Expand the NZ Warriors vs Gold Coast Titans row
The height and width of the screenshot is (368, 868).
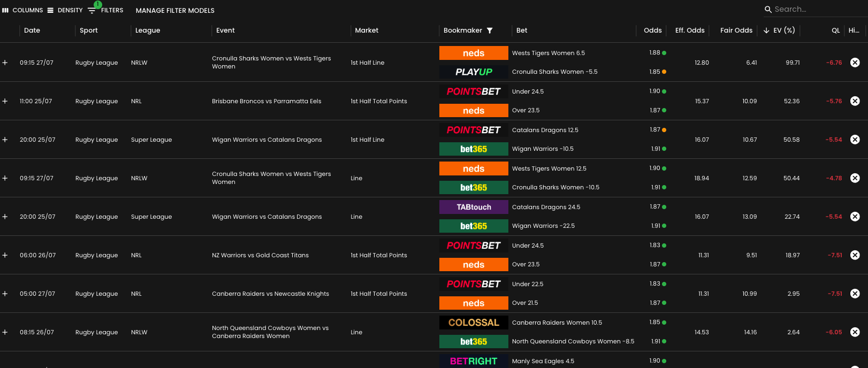(5, 255)
